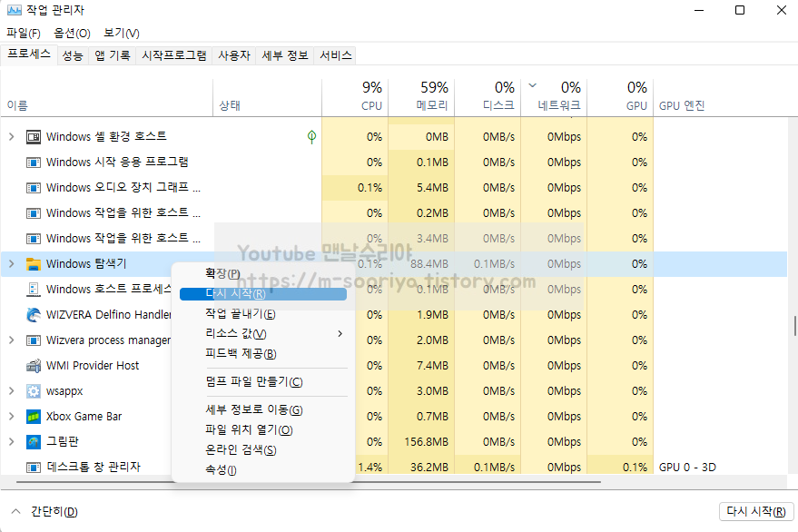Click the GPU 0 - 3D engine cell
Viewport: 798px width, 532px height.
click(687, 467)
